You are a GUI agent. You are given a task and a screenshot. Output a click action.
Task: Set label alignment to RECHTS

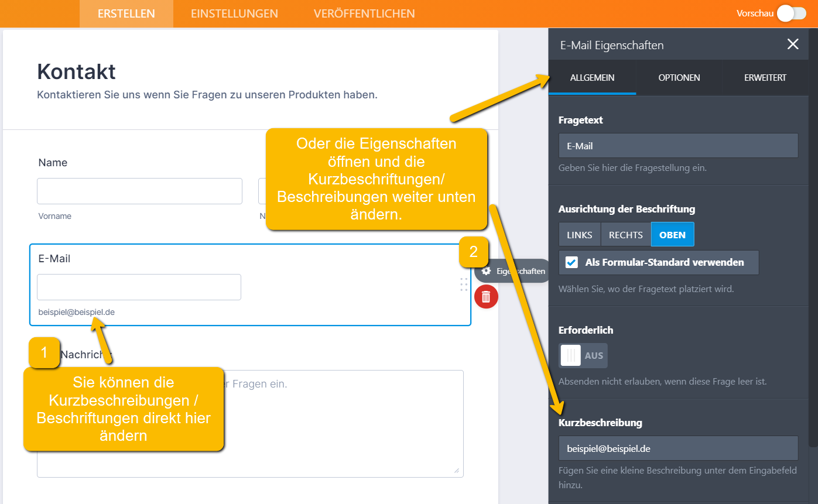[x=625, y=235]
